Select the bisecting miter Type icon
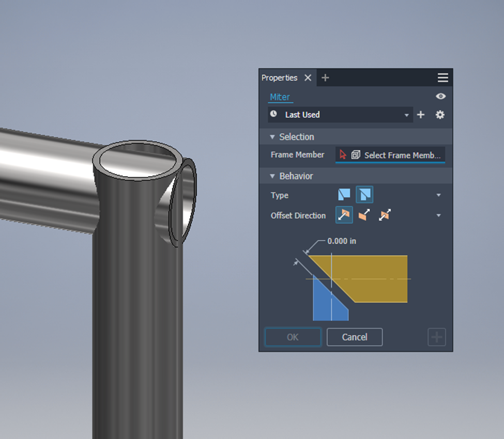The height and width of the screenshot is (439, 504). [x=344, y=195]
